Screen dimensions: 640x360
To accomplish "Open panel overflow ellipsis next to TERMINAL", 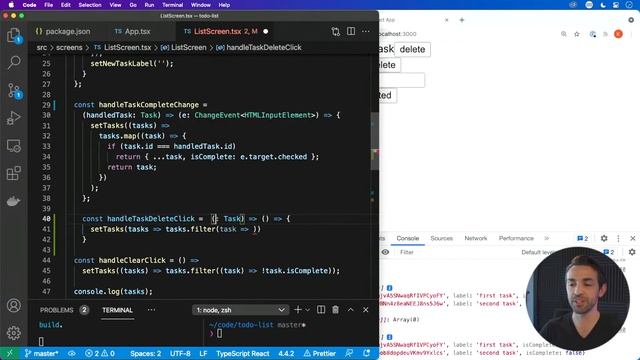I will tap(151, 310).
